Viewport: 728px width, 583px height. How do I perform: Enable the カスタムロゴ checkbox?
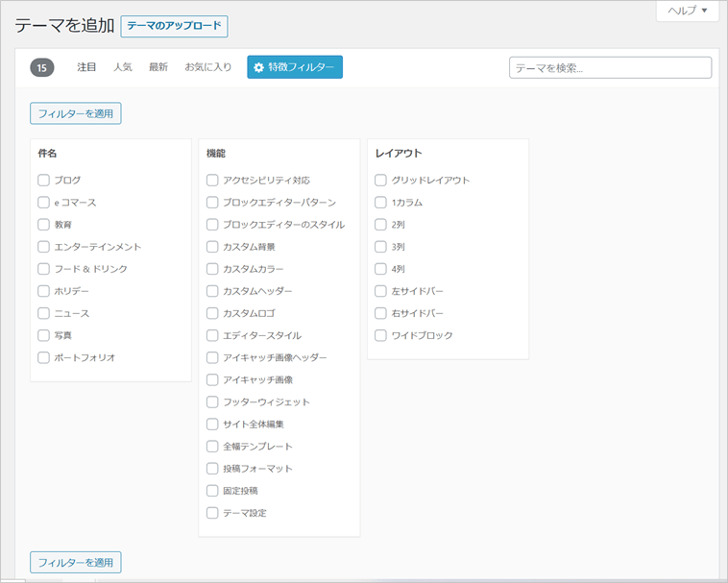pos(212,313)
